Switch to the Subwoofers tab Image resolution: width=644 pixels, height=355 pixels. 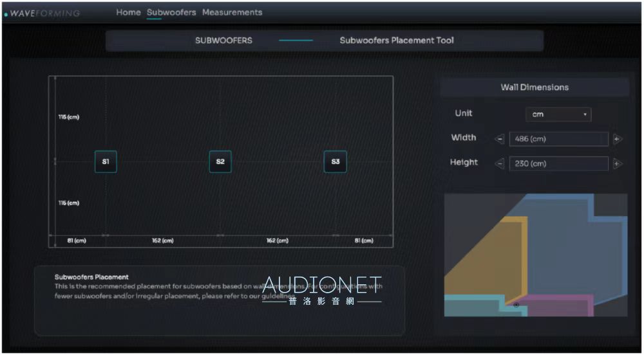pos(171,12)
